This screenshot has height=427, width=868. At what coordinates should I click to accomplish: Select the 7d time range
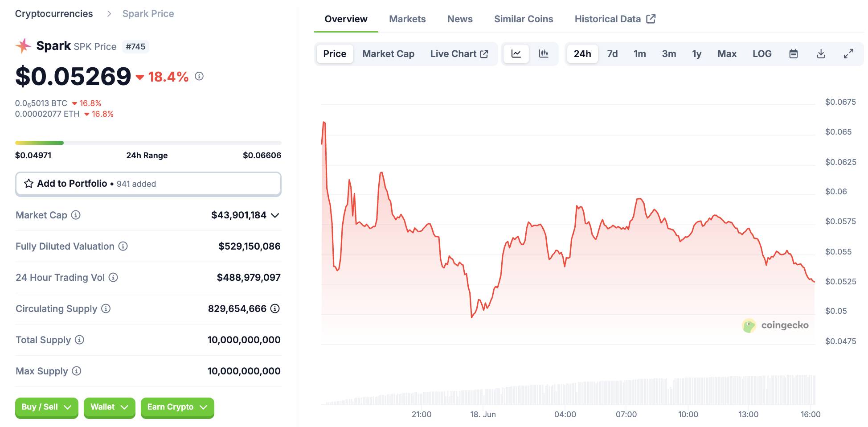tap(612, 54)
